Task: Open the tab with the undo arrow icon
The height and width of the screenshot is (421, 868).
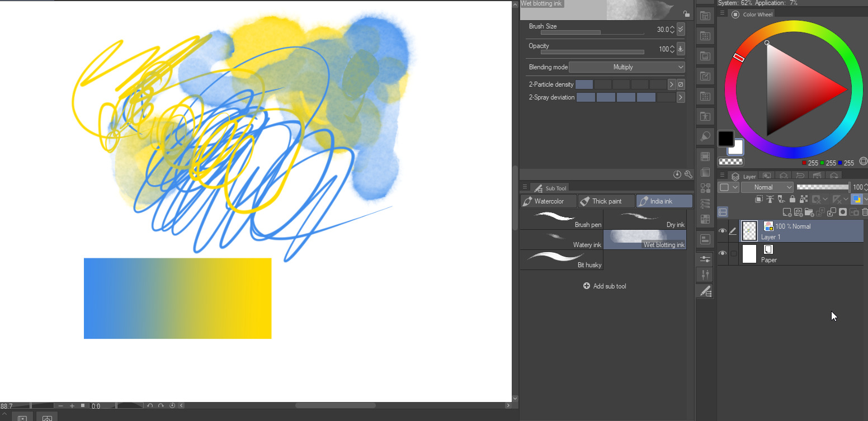Action: pos(800,176)
